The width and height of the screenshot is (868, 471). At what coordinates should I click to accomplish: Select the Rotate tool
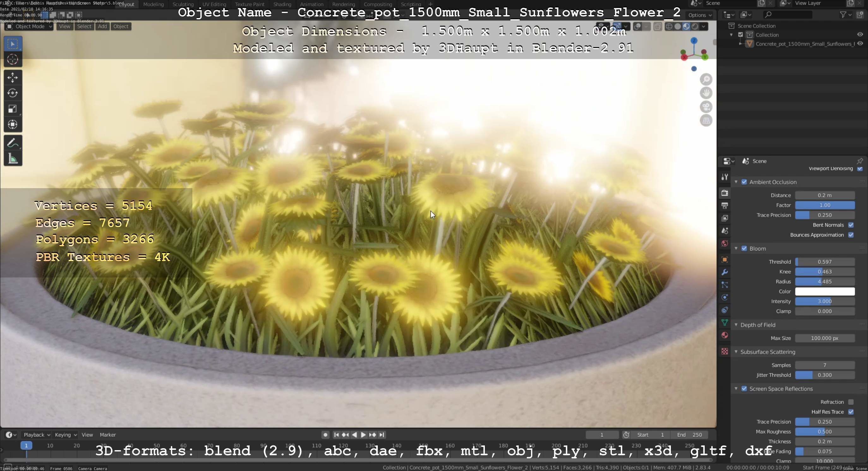click(13, 93)
